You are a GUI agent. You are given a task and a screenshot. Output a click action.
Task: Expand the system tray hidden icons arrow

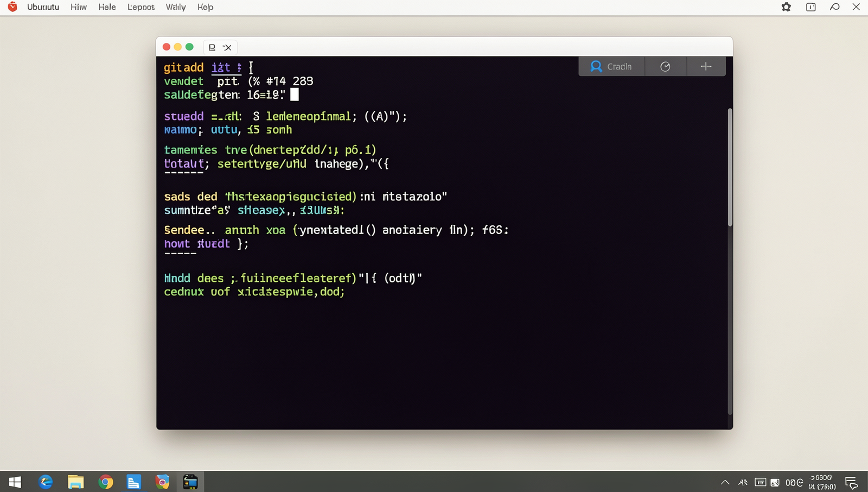pyautogui.click(x=725, y=482)
